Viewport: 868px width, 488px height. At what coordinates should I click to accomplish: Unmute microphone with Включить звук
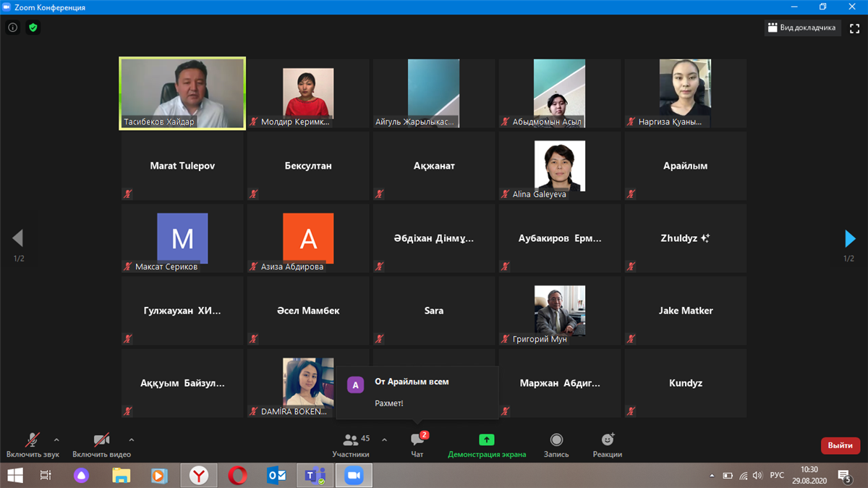tap(33, 444)
